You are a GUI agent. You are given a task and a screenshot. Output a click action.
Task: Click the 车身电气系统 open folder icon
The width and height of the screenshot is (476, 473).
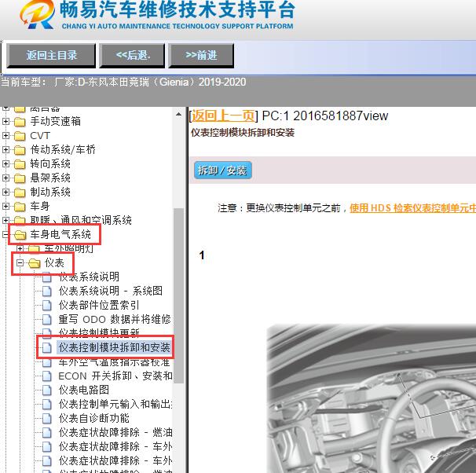point(20,235)
